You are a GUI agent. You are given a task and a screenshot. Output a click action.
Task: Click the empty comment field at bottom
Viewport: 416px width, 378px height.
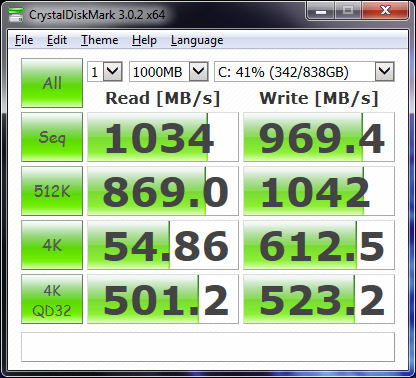coord(208,347)
